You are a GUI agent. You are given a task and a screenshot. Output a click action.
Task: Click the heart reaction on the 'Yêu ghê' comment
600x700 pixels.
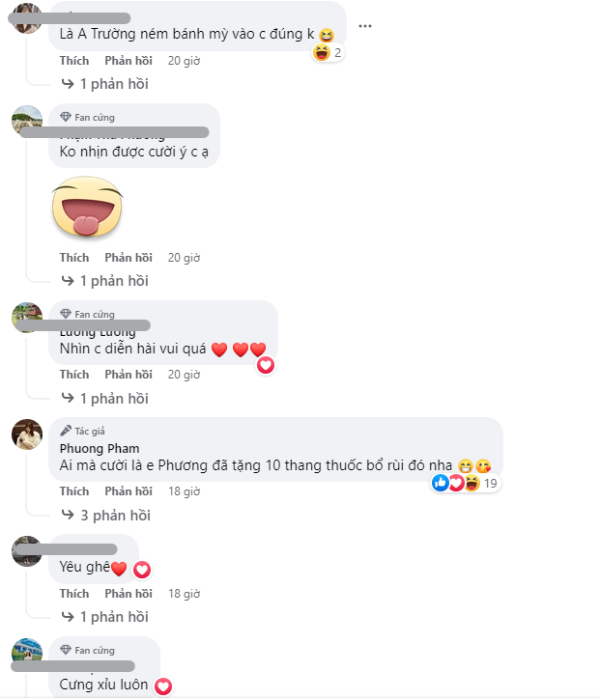coord(142,570)
